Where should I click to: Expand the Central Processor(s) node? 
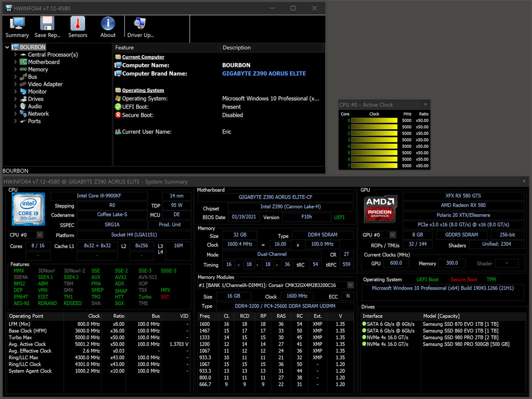pos(15,55)
